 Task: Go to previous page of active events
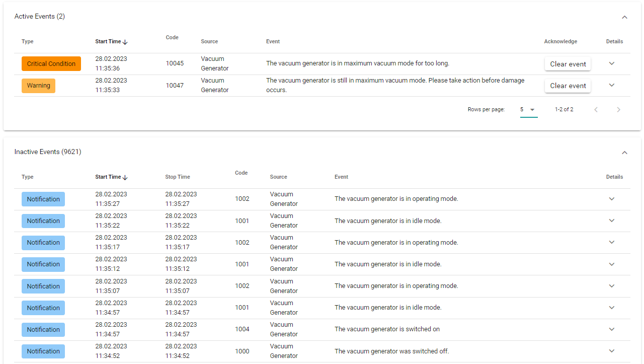[x=596, y=110]
